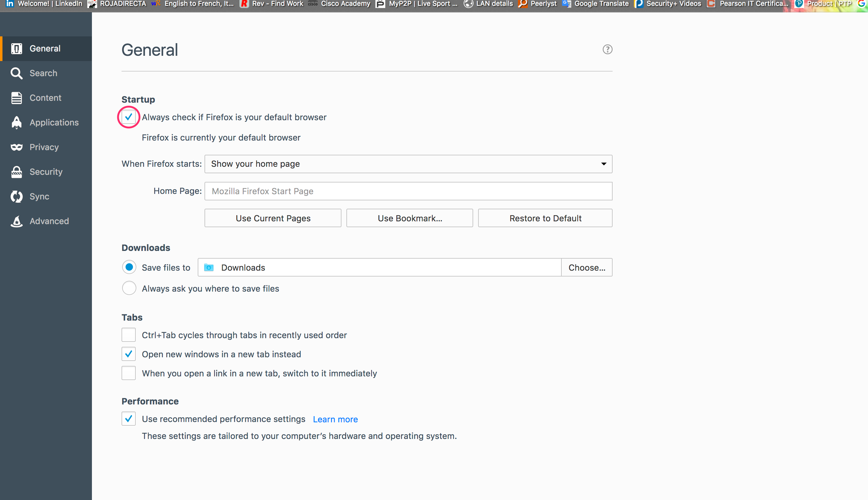
Task: Select Always ask where to save files
Action: (129, 288)
